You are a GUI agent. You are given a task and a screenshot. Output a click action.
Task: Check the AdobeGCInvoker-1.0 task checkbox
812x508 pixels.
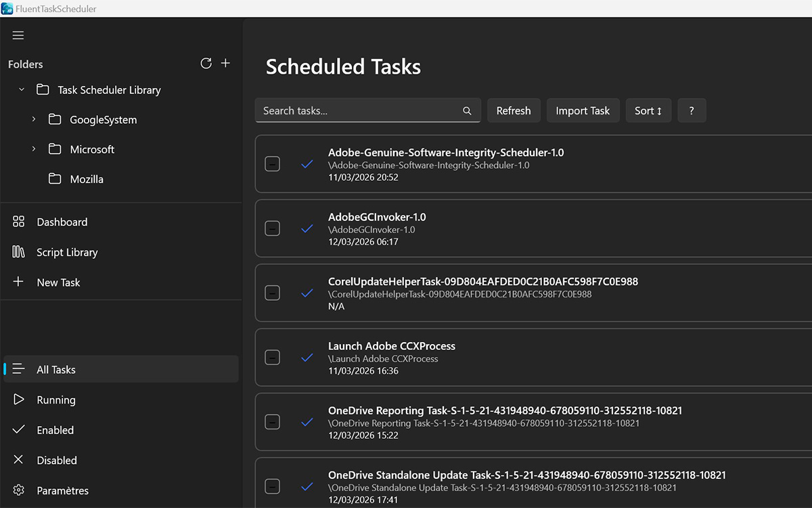click(272, 228)
